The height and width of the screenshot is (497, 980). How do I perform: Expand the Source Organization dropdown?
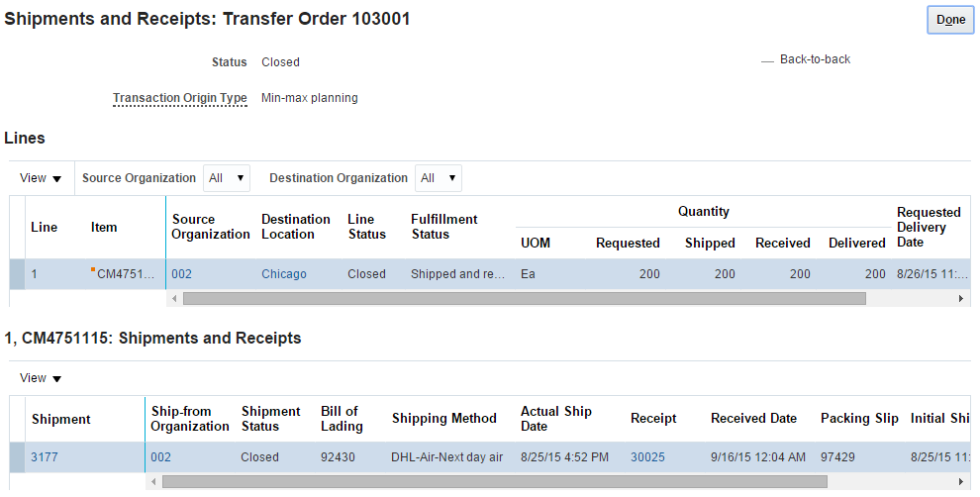point(227,178)
